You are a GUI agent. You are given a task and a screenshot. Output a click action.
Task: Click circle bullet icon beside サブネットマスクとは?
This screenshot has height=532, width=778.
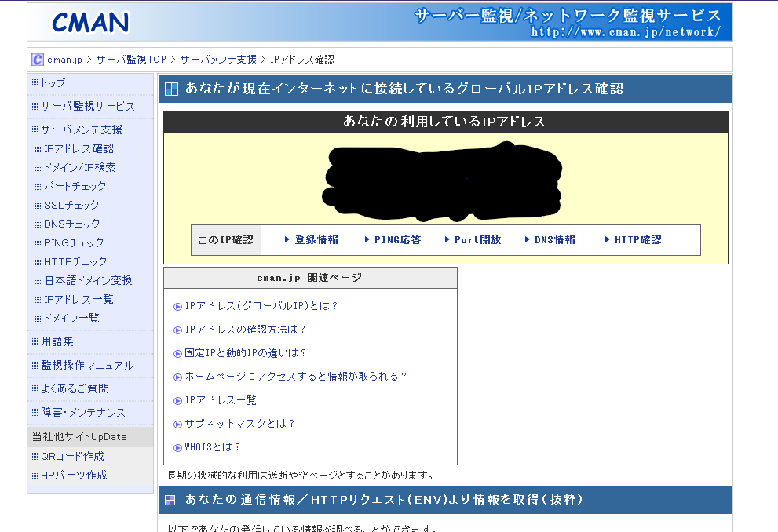pyautogui.click(x=177, y=425)
